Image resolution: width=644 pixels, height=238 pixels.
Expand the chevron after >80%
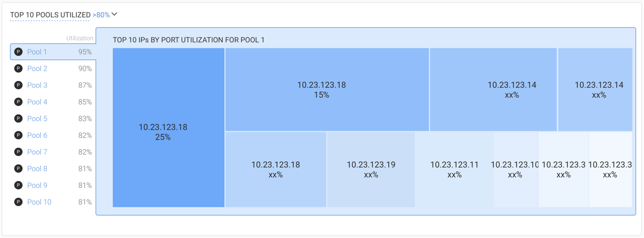(114, 14)
